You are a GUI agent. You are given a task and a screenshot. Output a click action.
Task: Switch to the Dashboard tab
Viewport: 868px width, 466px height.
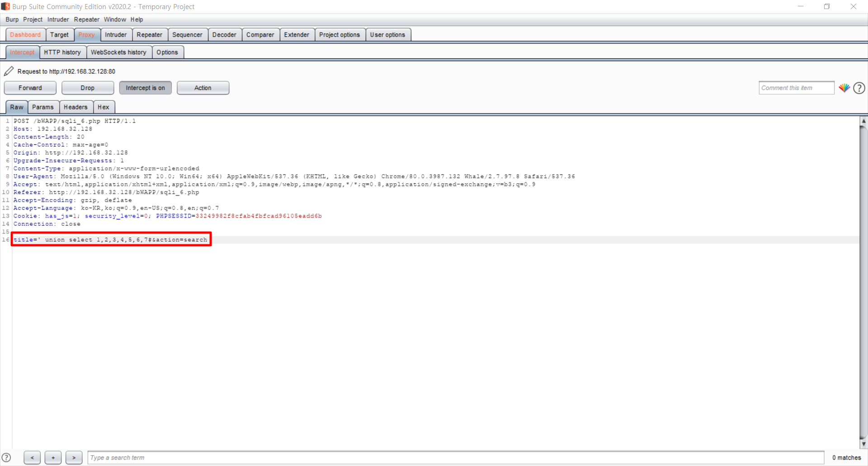[x=25, y=35]
